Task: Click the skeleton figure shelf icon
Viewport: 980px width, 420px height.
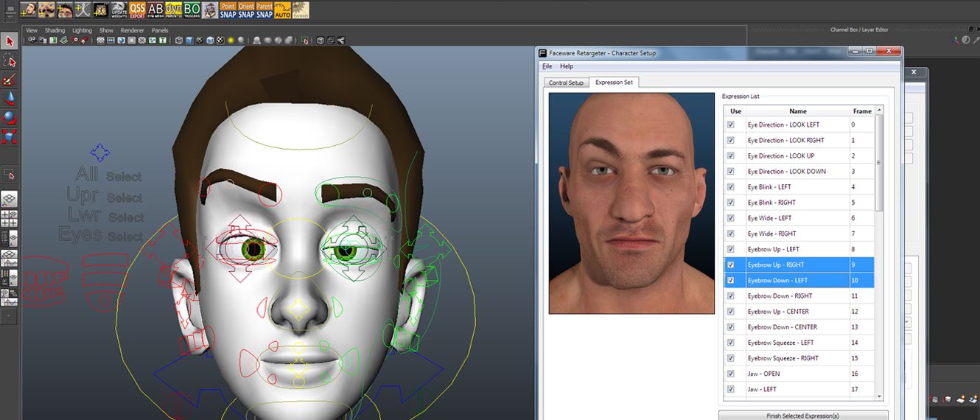Action: coord(83,10)
